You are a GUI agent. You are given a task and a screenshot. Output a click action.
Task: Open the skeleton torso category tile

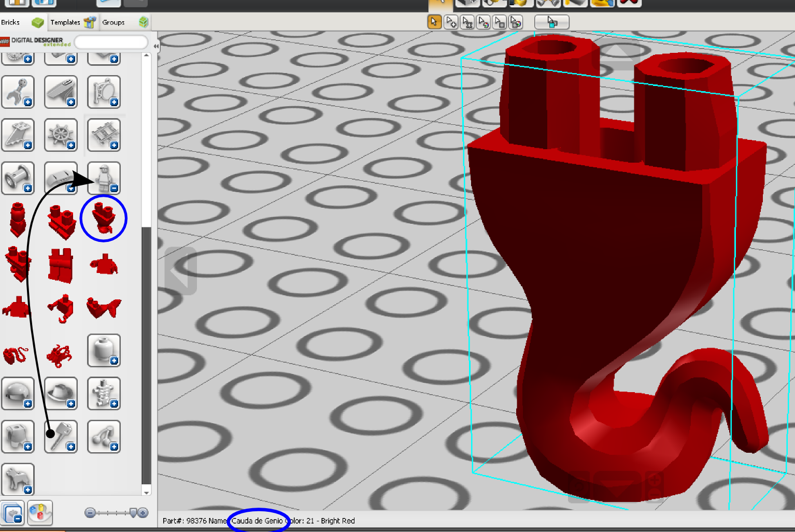104,394
